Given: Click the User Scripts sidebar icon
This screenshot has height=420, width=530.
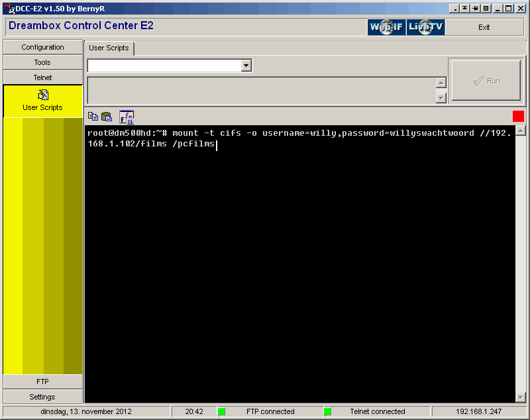Looking at the screenshot, I should [43, 95].
